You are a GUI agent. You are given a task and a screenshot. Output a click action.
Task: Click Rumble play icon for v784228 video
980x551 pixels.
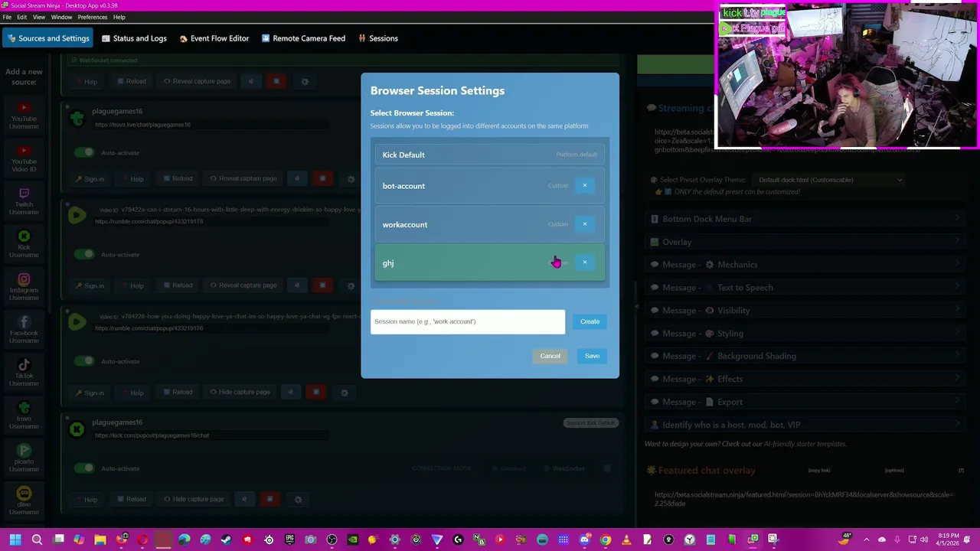coord(77,322)
